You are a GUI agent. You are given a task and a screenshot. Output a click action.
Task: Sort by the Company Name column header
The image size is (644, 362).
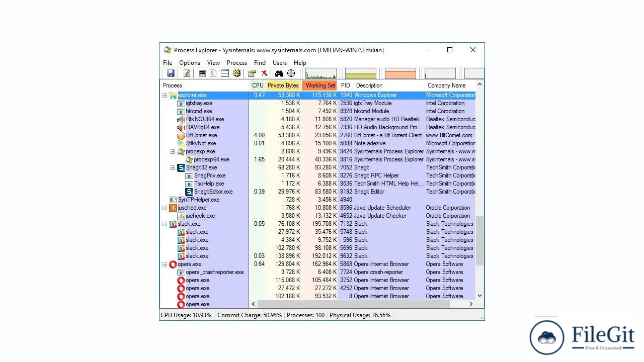(x=450, y=85)
